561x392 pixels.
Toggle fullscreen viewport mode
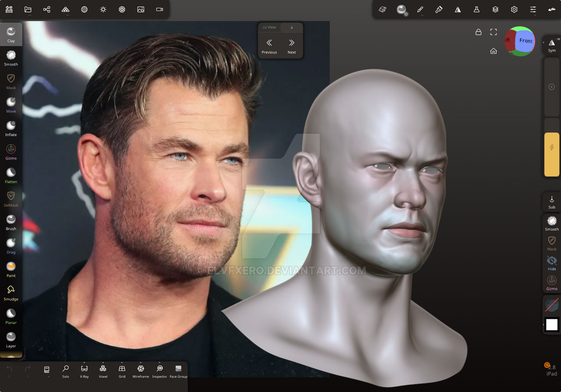[494, 32]
